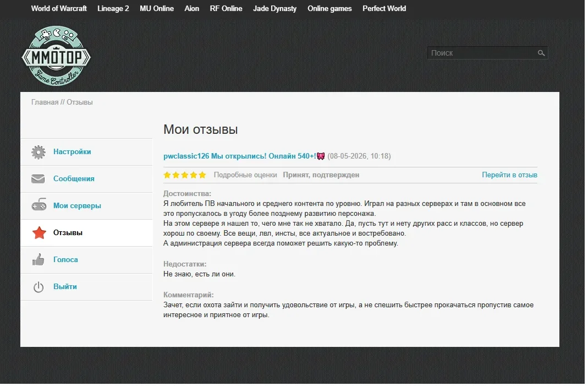Click the Отзывы red star icon
This screenshot has height=386, width=588.
point(39,233)
